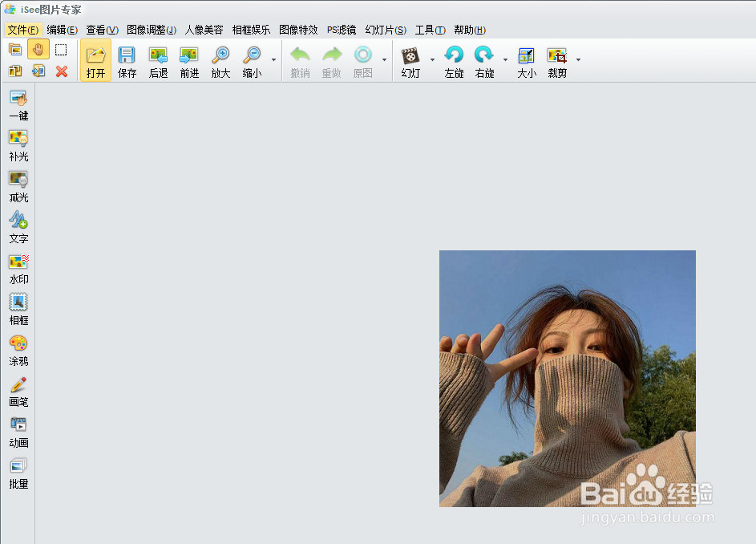Expand dropdown arrow next to 幻灯
756x544 pixels.
(x=432, y=60)
